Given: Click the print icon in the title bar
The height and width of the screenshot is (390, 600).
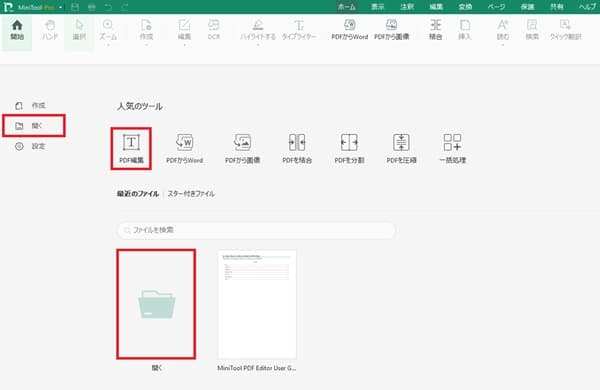Looking at the screenshot, I should click(x=92, y=7).
